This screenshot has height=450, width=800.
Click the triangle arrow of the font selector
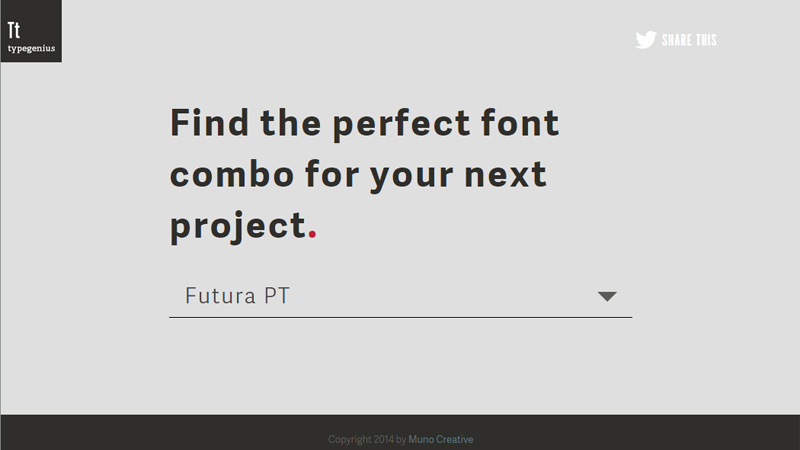[607, 296]
